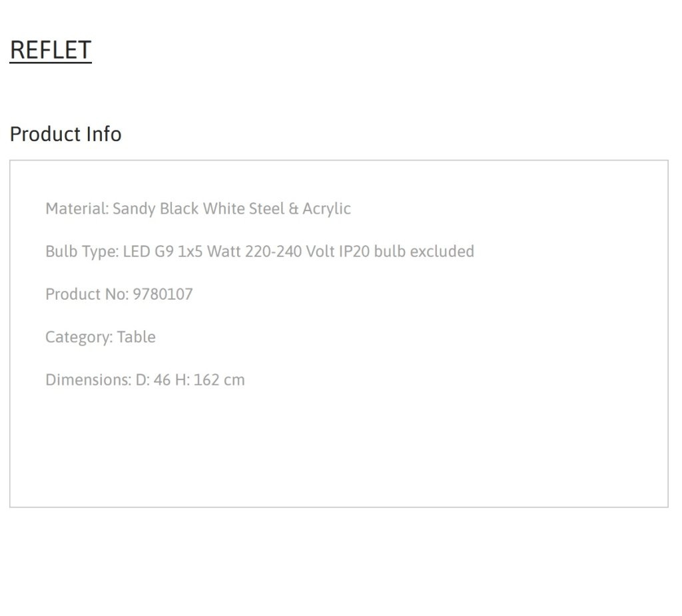Click the 'Material:' label
The image size is (682, 616).
77,209
